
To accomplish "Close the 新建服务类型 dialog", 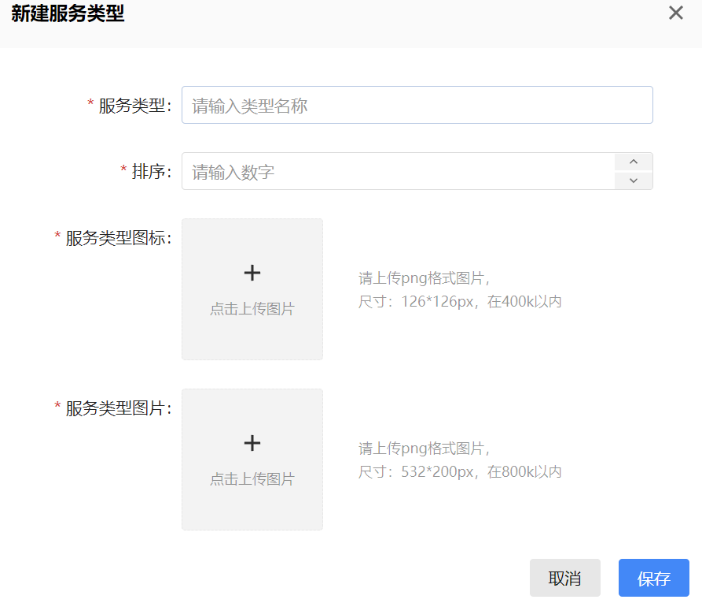I will pos(676,13).
